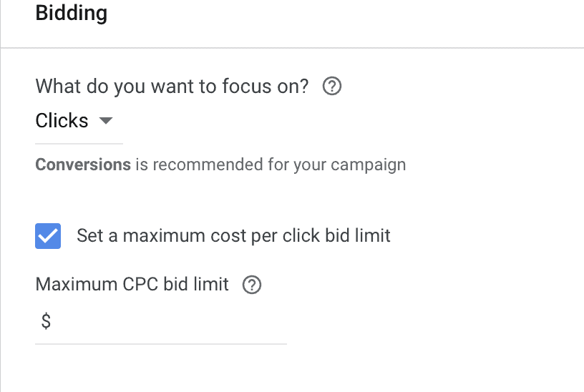This screenshot has height=392, width=584.
Task: Click the Bidding section heading
Action: pos(72,13)
